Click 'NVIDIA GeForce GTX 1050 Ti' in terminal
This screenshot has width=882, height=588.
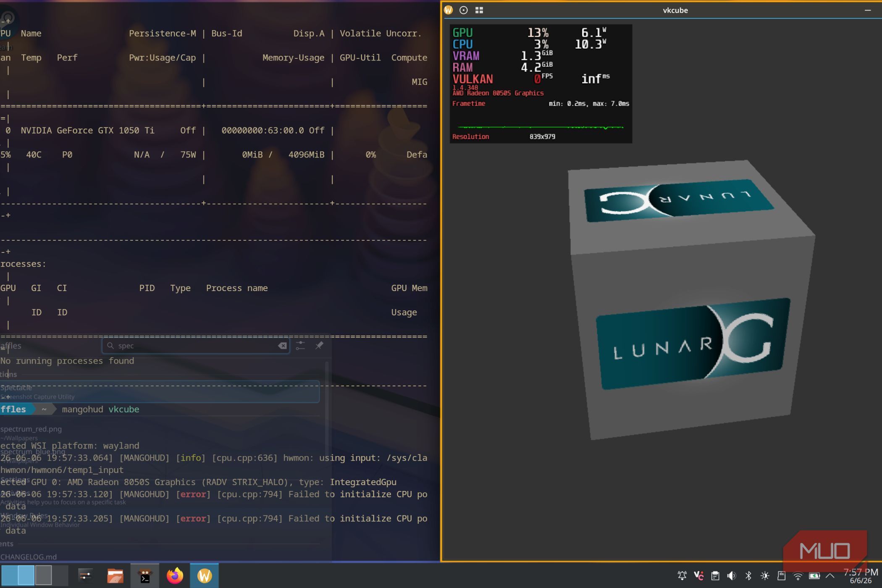point(87,131)
